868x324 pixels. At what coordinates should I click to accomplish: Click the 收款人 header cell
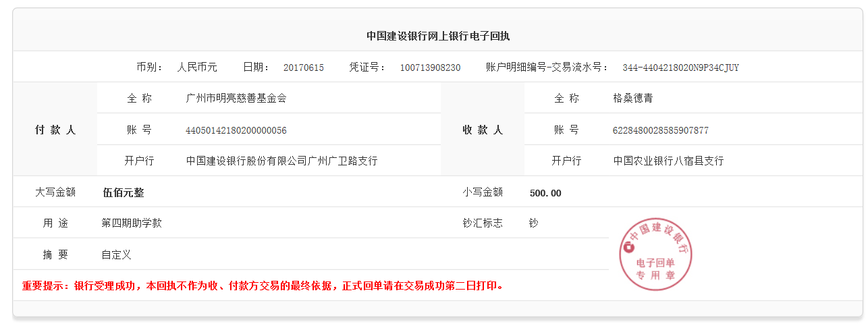[x=483, y=130]
